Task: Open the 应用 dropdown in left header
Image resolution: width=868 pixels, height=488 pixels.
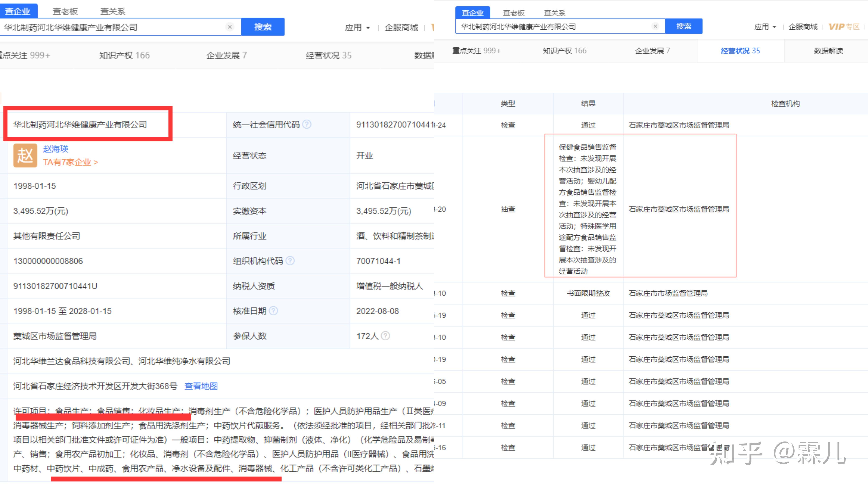Action: tap(357, 28)
